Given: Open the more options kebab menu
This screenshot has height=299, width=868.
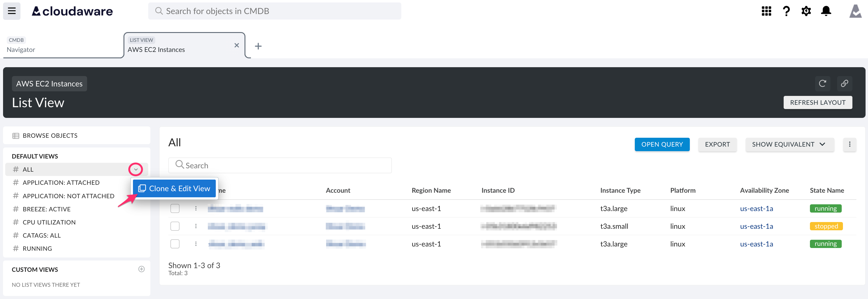Looking at the screenshot, I should pyautogui.click(x=850, y=144).
